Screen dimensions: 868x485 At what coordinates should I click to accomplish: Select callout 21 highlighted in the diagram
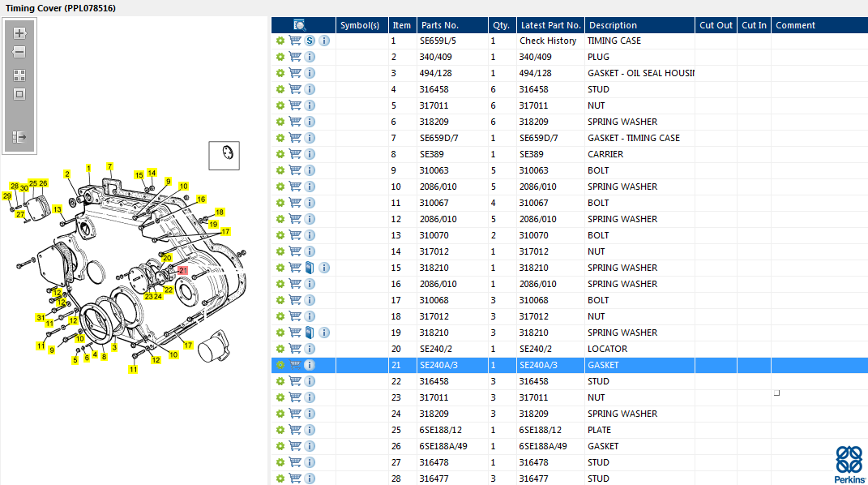click(x=183, y=271)
